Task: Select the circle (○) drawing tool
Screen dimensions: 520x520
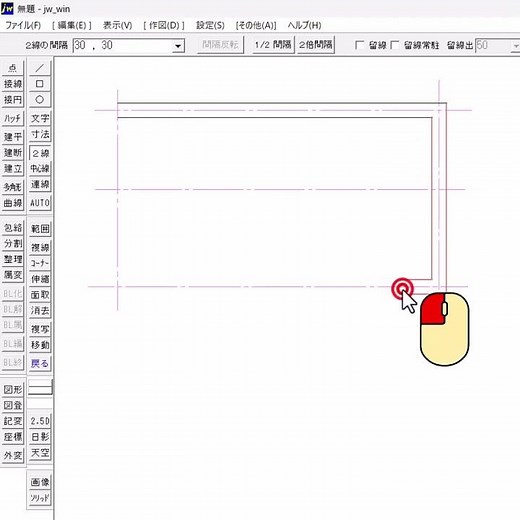Action: tap(40, 99)
